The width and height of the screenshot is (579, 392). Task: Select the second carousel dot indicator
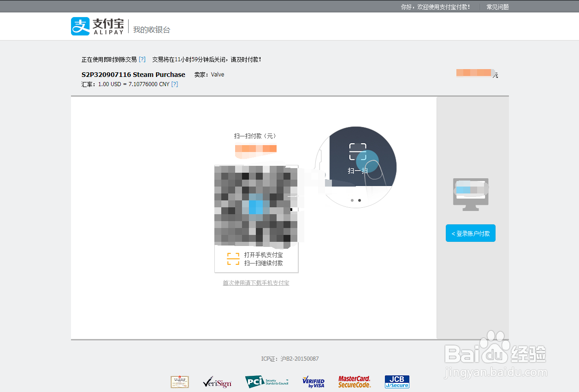coord(360,200)
